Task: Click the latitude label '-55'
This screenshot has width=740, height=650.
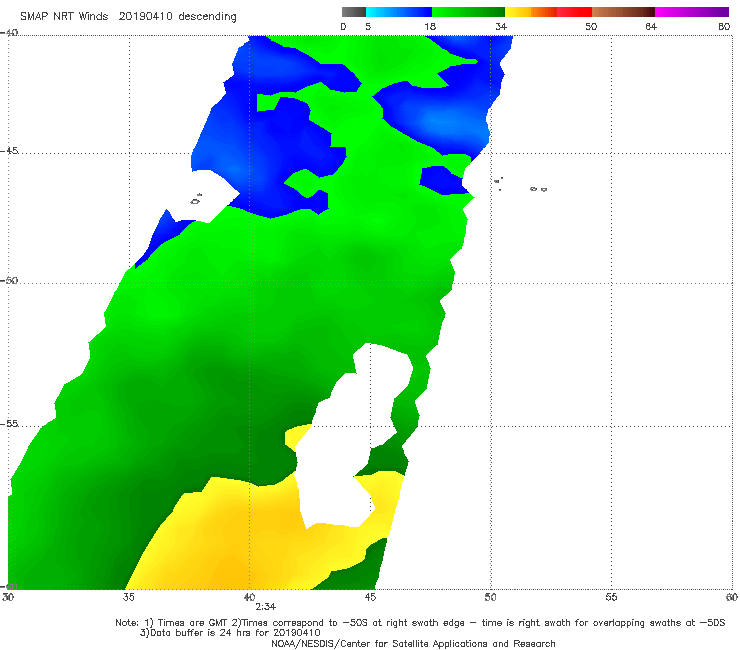Action: (x=9, y=423)
